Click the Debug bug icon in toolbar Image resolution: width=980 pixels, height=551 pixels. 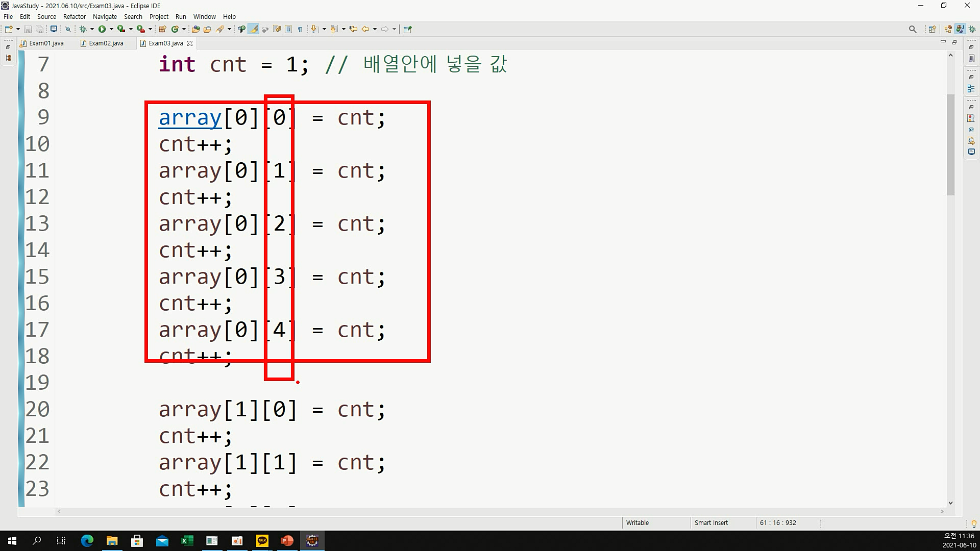tap(83, 29)
